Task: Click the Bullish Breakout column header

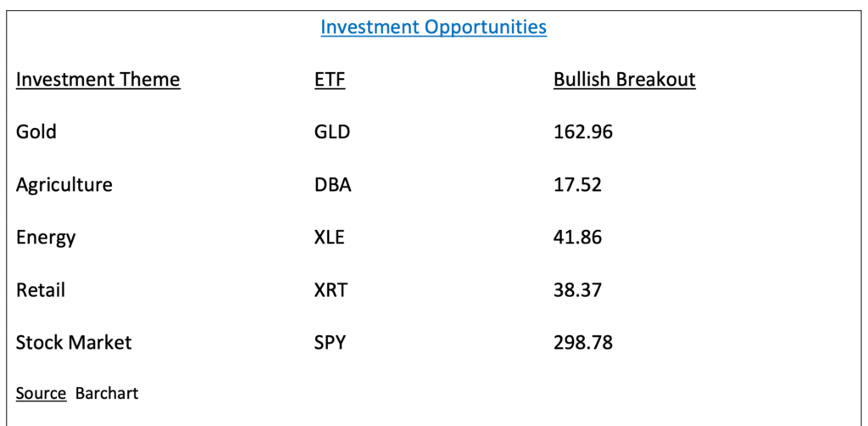Action: 625,79
